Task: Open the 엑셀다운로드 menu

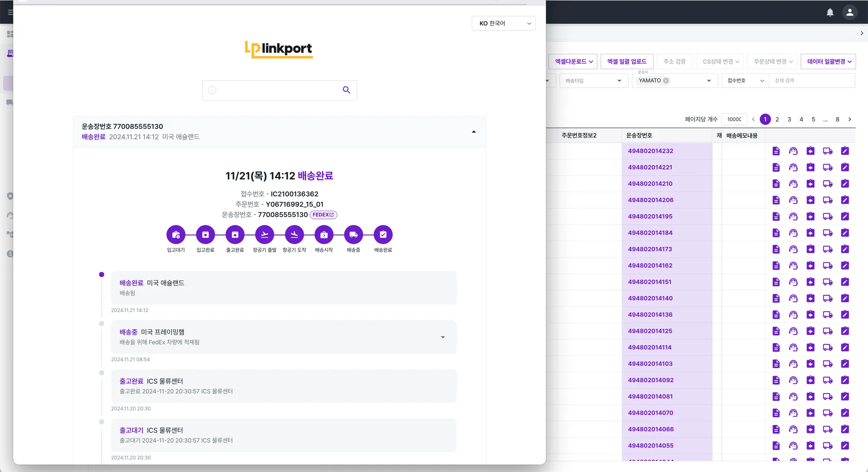Action: coord(573,61)
